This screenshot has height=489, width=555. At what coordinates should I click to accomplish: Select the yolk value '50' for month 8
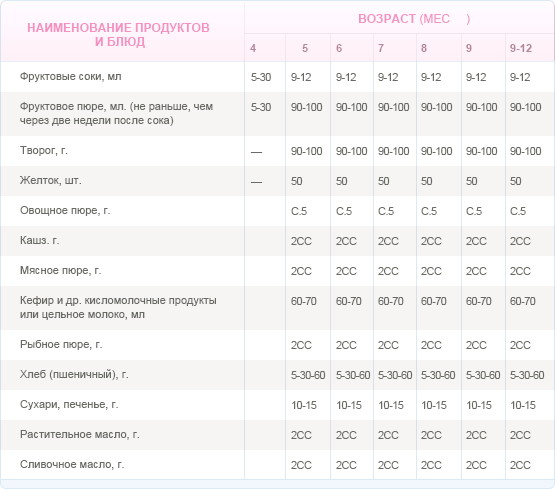pos(427,182)
